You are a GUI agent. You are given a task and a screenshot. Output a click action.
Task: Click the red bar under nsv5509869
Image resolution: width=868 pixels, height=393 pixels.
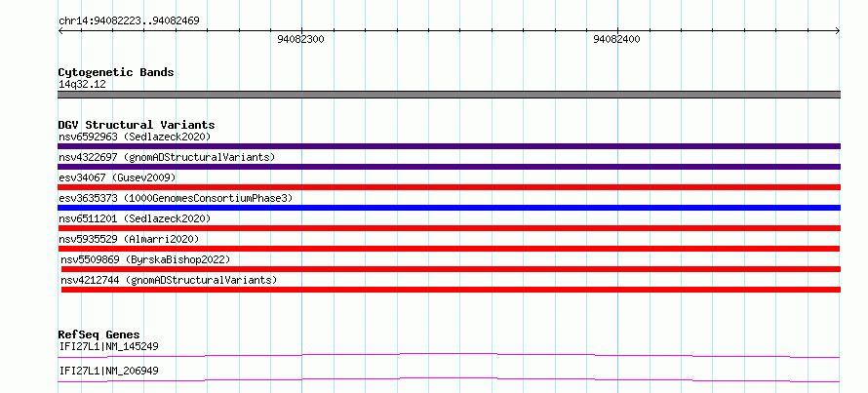(451, 269)
